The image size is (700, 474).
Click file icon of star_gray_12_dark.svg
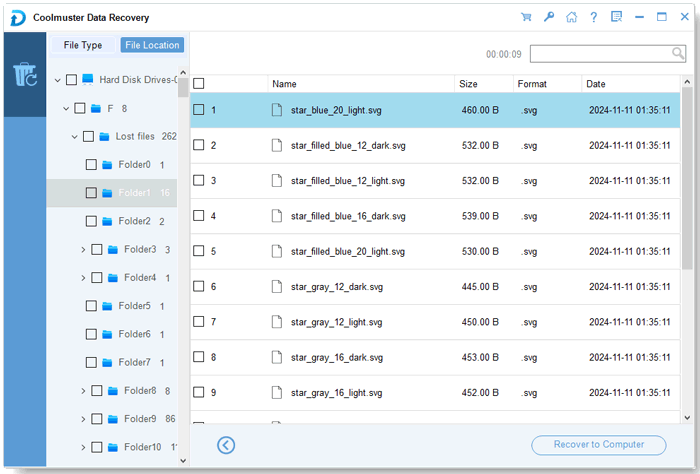click(x=277, y=287)
